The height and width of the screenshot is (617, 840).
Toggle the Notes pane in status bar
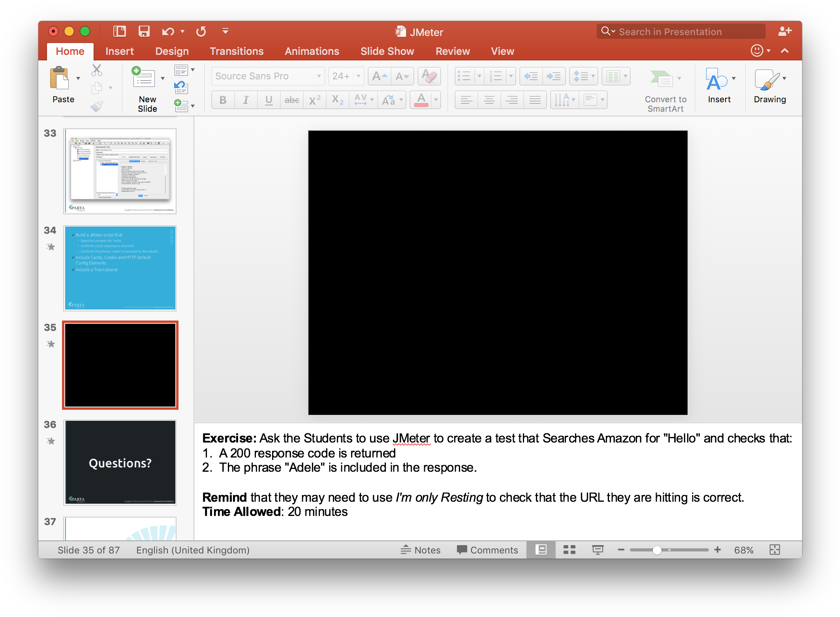pos(421,550)
